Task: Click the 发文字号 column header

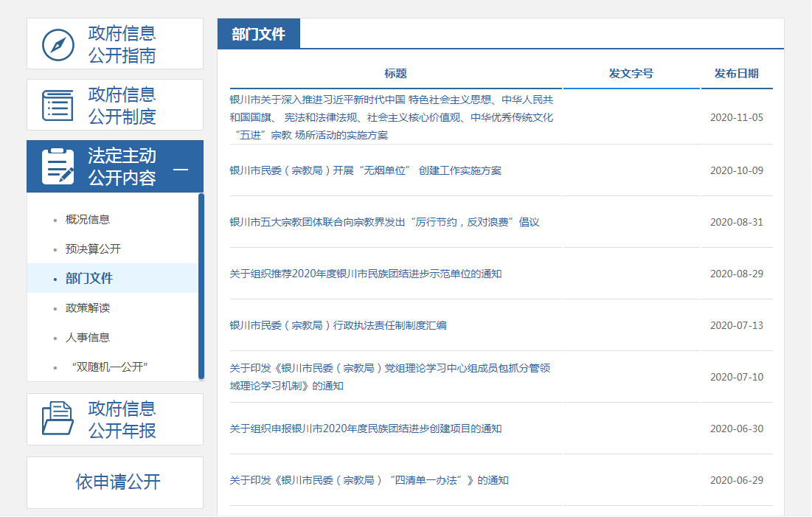Action: tap(631, 74)
